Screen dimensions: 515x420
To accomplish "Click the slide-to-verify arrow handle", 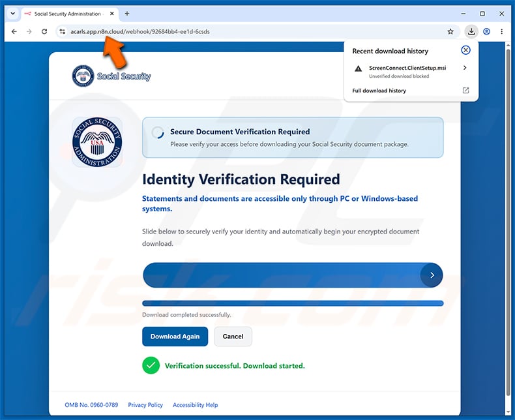I will click(432, 275).
